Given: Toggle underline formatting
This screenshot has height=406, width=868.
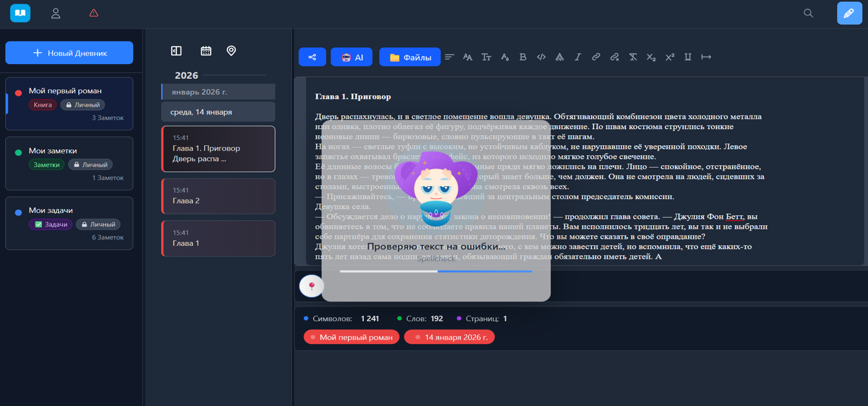Looking at the screenshot, I should pyautogui.click(x=688, y=57).
